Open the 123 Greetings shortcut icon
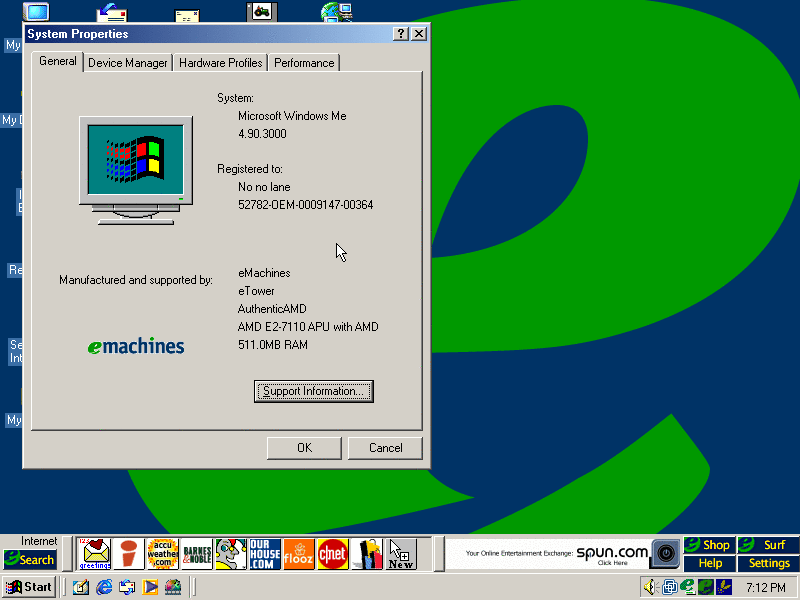The image size is (800, 600). (x=95, y=553)
